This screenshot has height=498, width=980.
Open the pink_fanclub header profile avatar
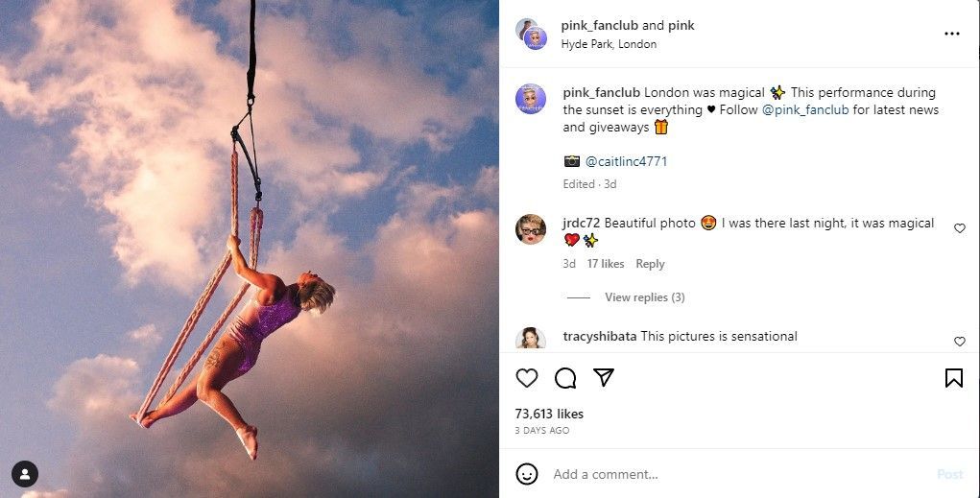click(531, 34)
